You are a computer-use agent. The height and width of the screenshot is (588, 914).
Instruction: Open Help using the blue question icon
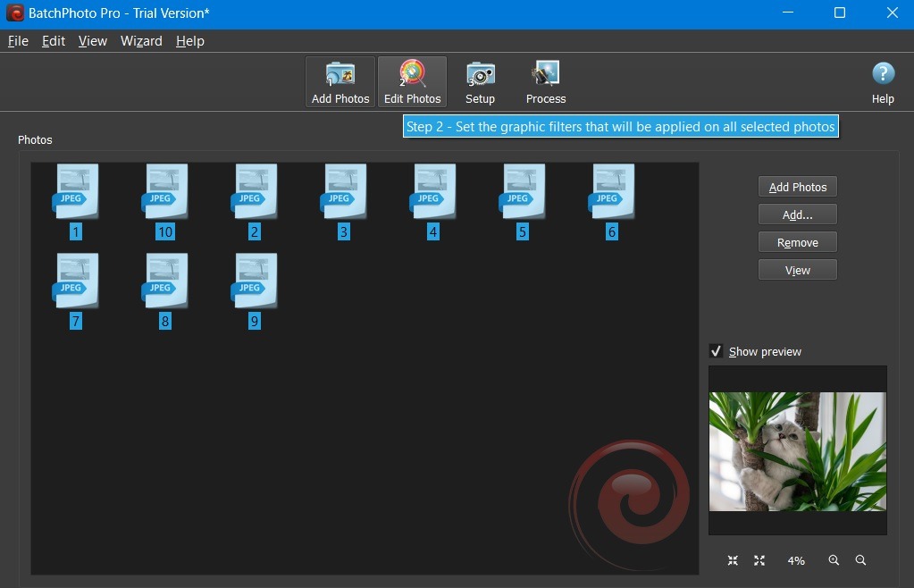click(x=882, y=73)
